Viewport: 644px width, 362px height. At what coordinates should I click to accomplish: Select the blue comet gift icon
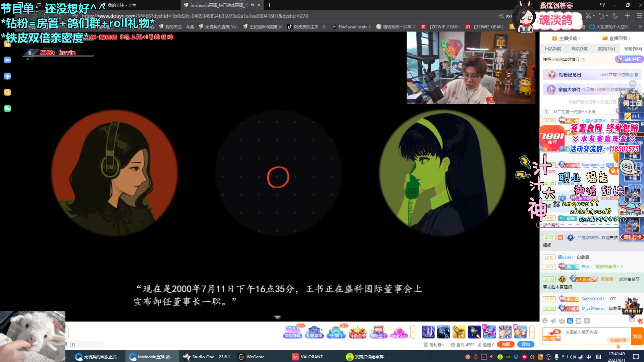(x=443, y=332)
